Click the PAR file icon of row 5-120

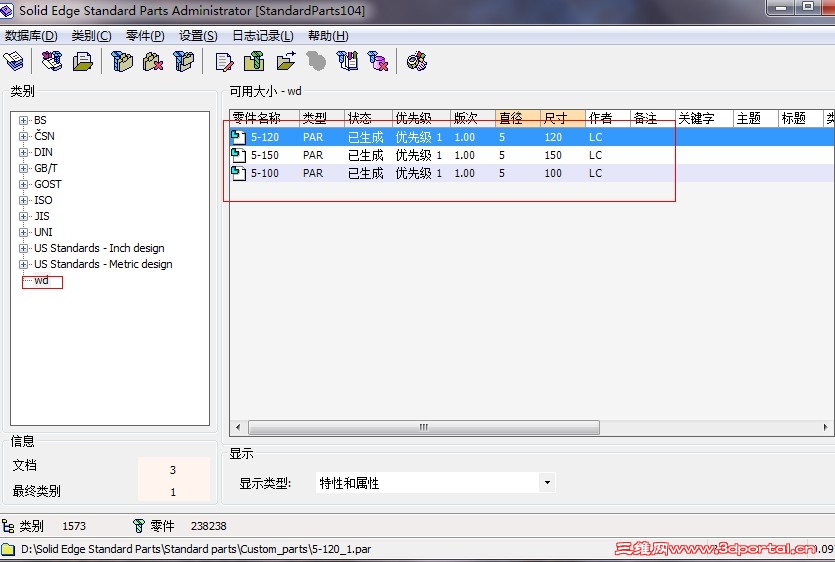point(238,137)
